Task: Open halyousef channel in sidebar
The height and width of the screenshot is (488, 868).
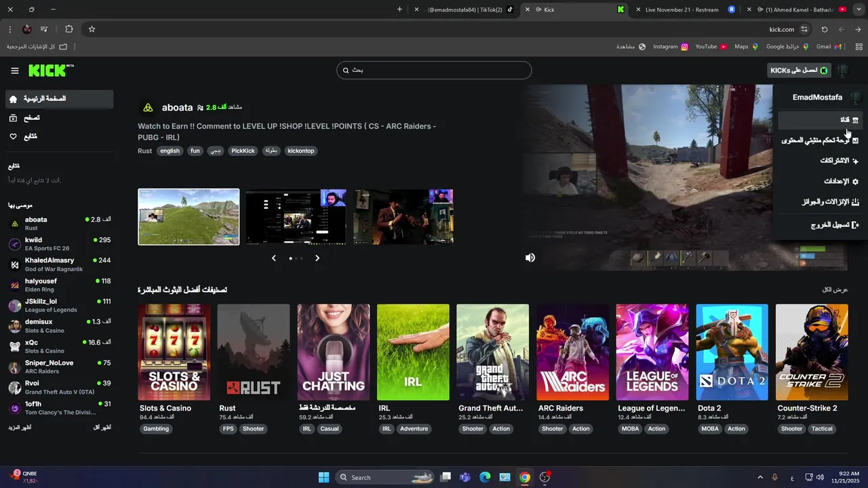Action: [x=60, y=285]
